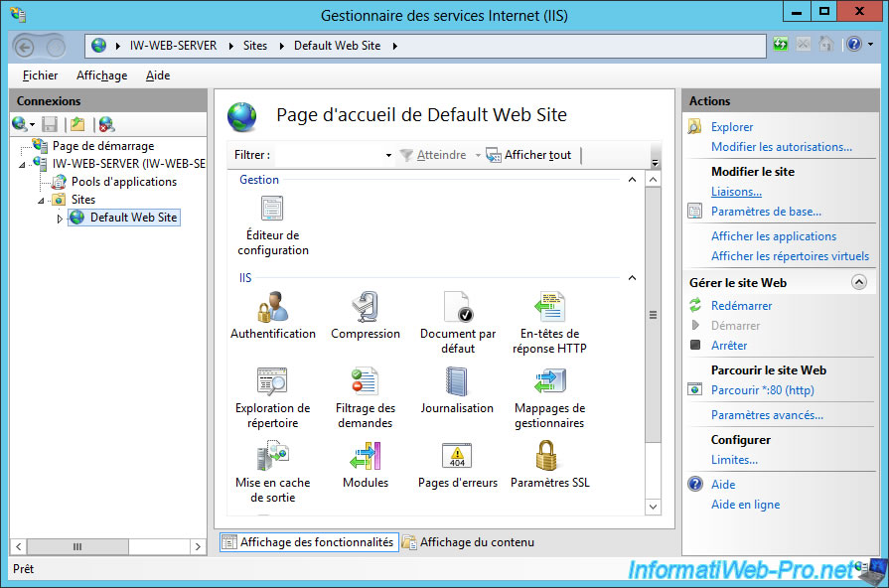This screenshot has height=588, width=889.
Task: Collapse the Gérer le site Web section
Action: tap(859, 282)
